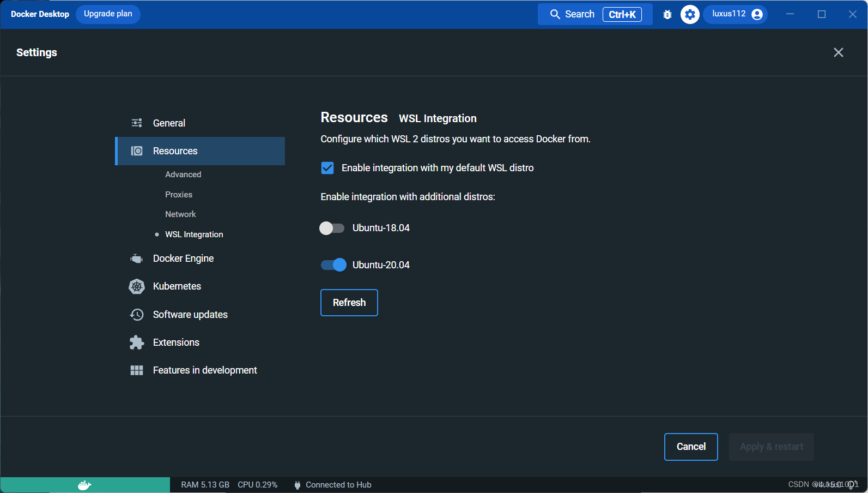Click the Docker whale icon in status bar

tap(84, 485)
